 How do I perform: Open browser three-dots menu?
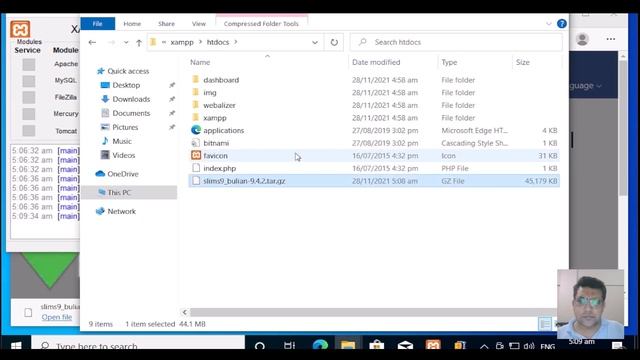point(611,39)
